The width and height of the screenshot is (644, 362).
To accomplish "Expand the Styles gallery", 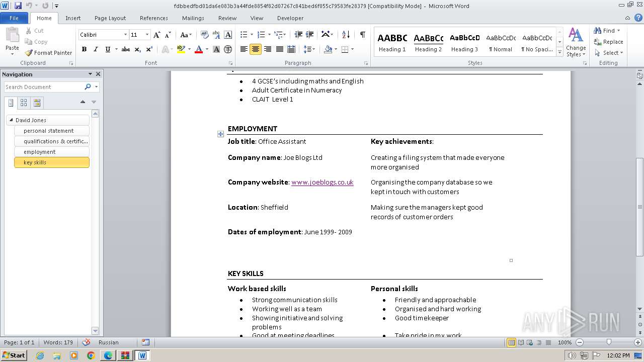I will (559, 52).
